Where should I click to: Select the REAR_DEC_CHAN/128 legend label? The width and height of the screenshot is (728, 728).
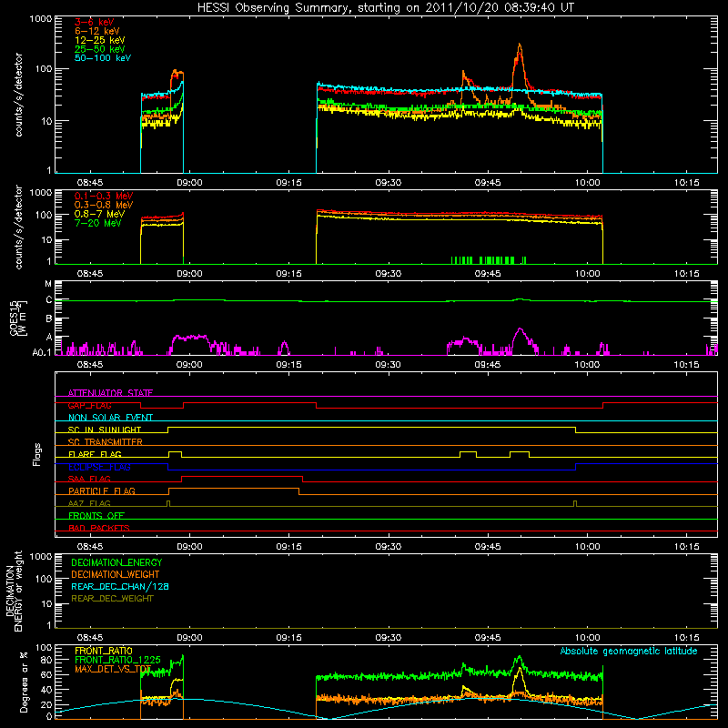point(120,586)
